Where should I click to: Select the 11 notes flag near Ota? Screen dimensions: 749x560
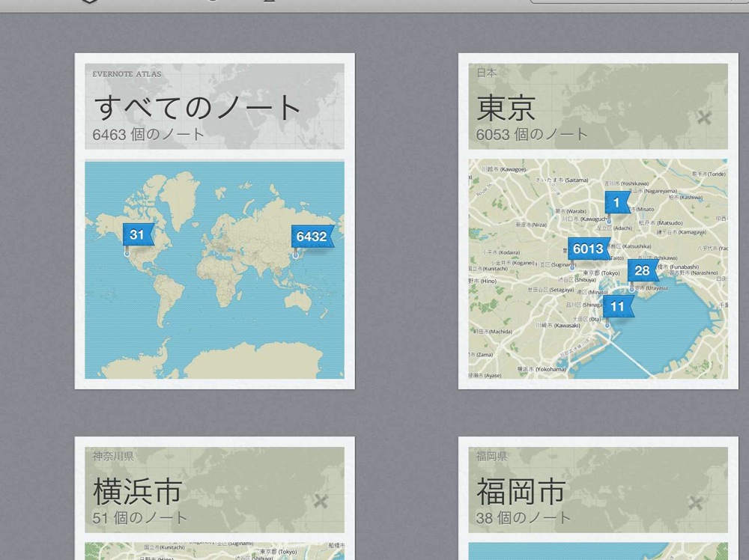pyautogui.click(x=618, y=306)
